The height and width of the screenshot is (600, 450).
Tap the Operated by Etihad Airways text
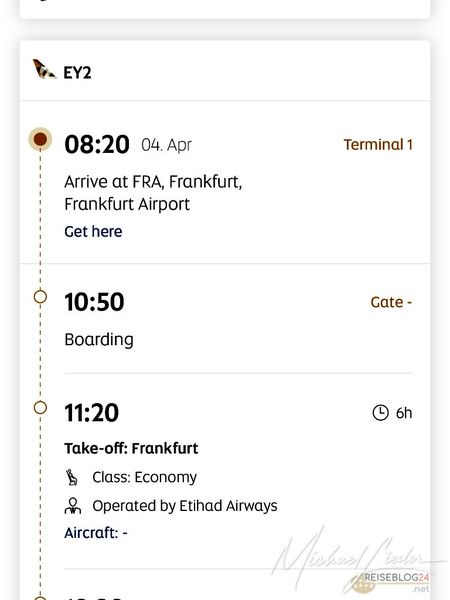click(x=185, y=506)
